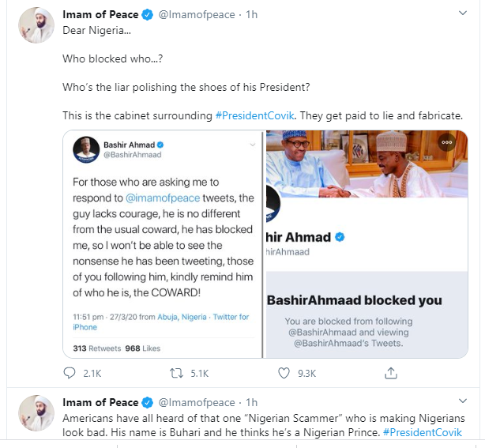Click Imam of Peace name on second tweet

[x=100, y=402]
